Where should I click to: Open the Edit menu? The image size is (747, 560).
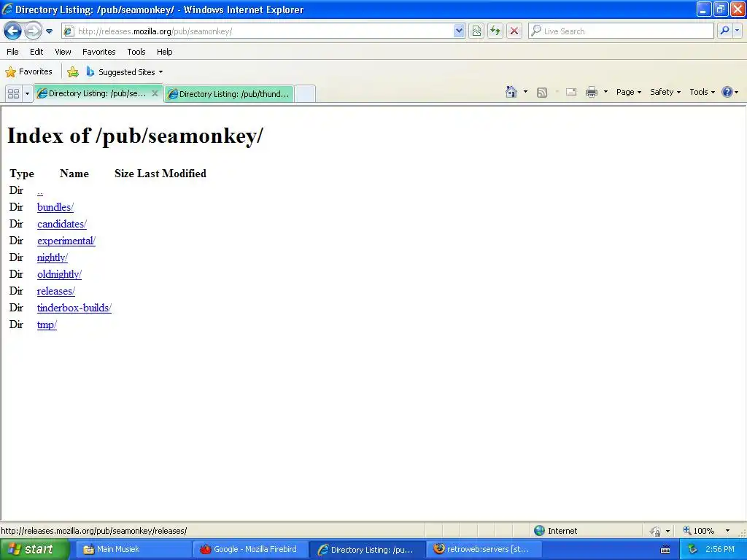click(x=36, y=52)
